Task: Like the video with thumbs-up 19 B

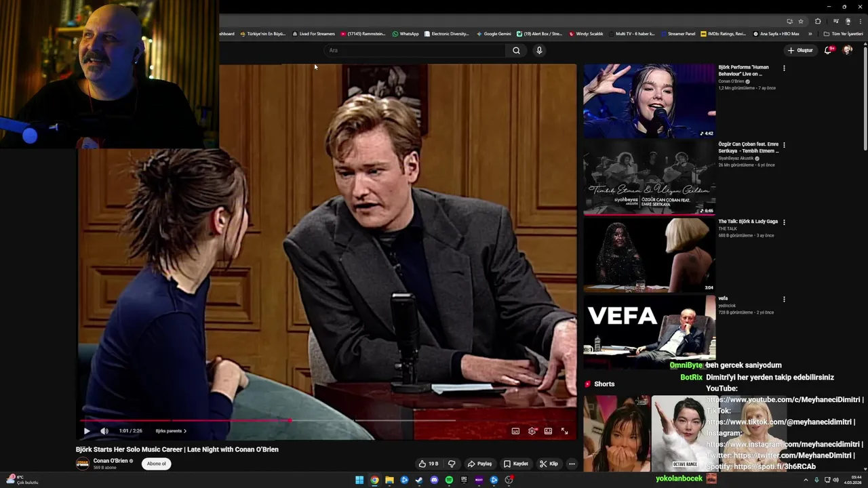Action: [429, 464]
